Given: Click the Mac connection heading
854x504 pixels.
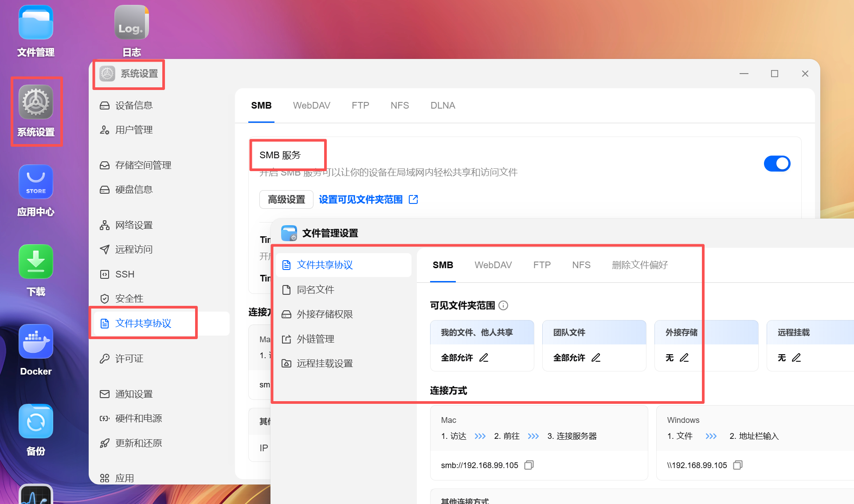Looking at the screenshot, I should click(448, 420).
